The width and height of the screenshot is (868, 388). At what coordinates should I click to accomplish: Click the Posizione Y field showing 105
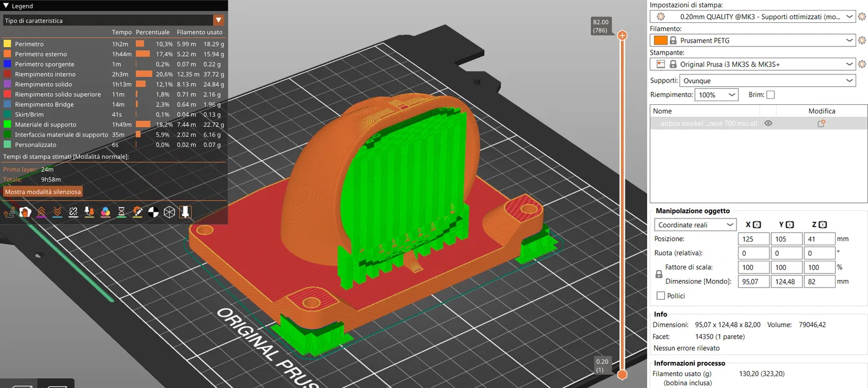pyautogui.click(x=787, y=239)
